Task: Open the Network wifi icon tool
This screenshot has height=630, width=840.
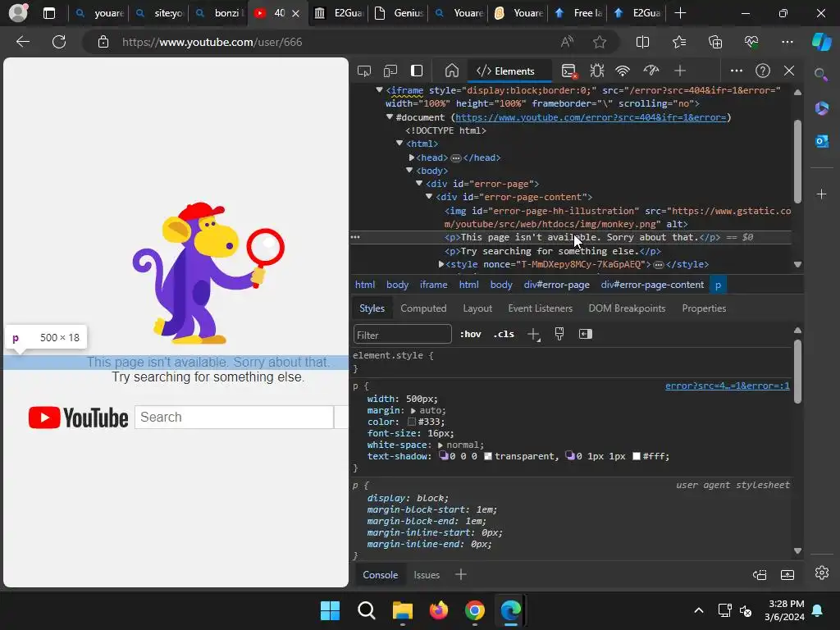Action: [623, 71]
